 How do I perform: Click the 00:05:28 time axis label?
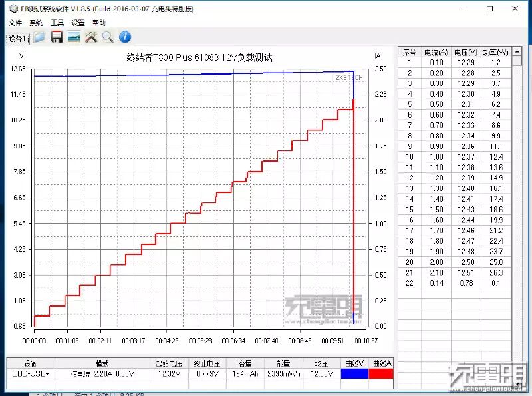[200, 341]
